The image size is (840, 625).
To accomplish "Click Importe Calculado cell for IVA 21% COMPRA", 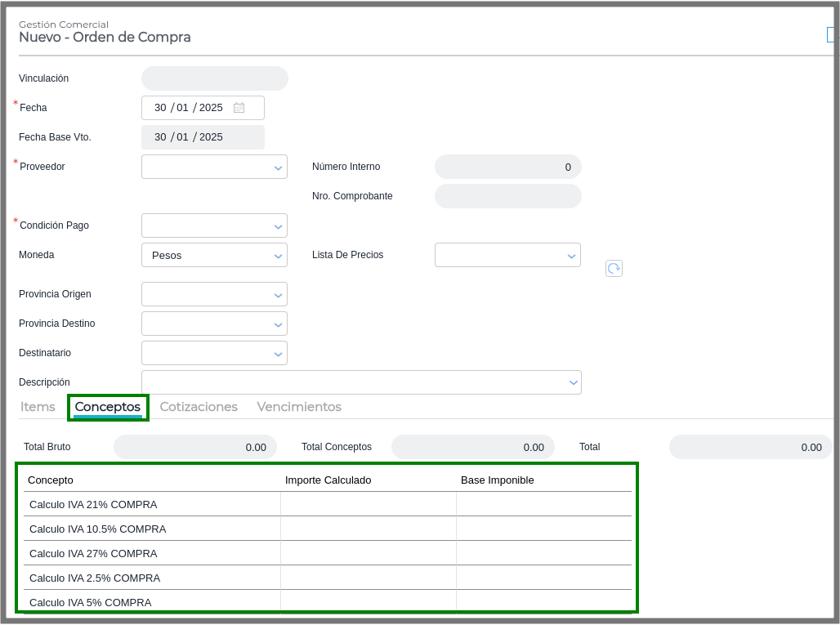I will (x=368, y=504).
